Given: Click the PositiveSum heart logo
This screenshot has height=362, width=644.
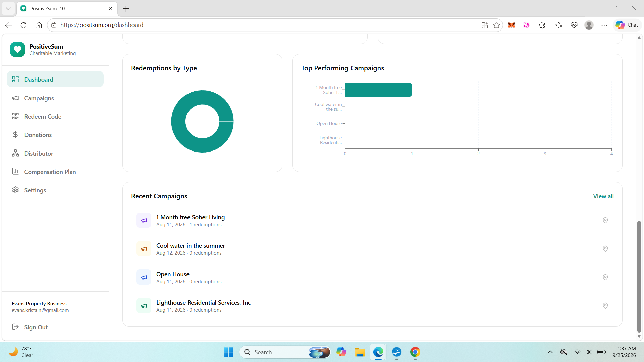Looking at the screenshot, I should point(17,50).
